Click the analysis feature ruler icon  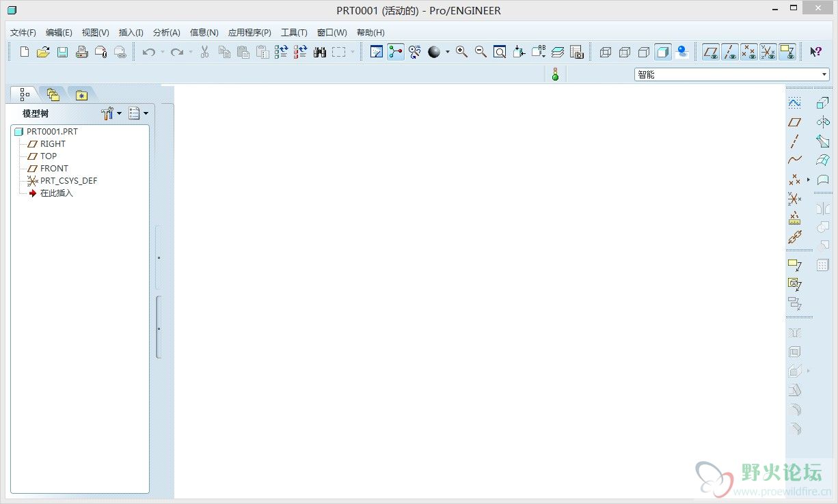click(x=794, y=218)
